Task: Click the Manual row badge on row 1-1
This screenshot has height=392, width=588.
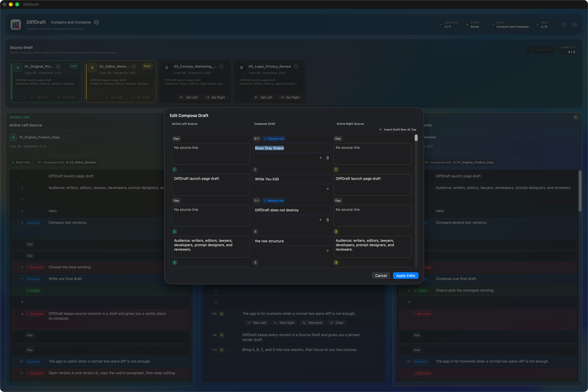Action: [274, 201]
